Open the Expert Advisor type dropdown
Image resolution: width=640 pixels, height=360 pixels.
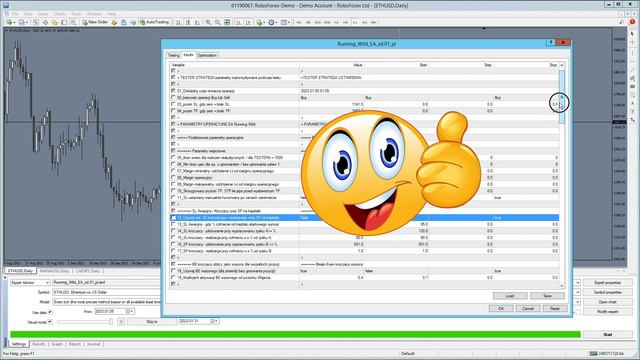(30, 282)
